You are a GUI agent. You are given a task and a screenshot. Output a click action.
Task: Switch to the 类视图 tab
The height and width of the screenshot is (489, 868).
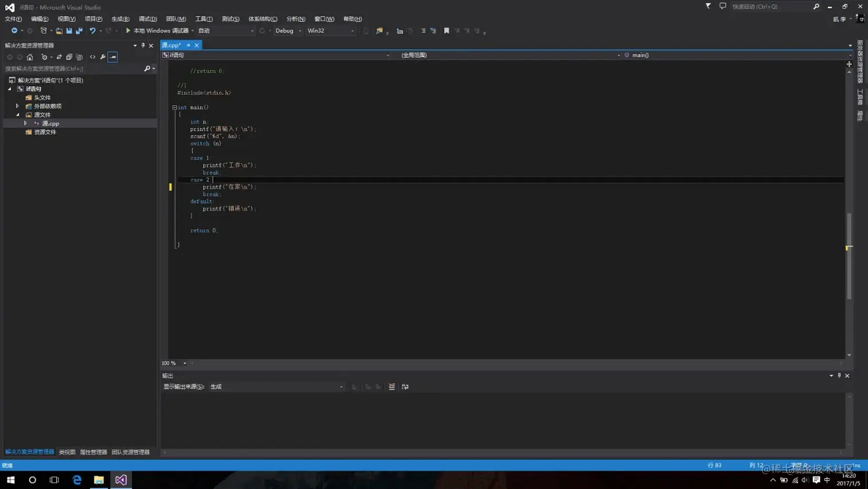point(67,452)
